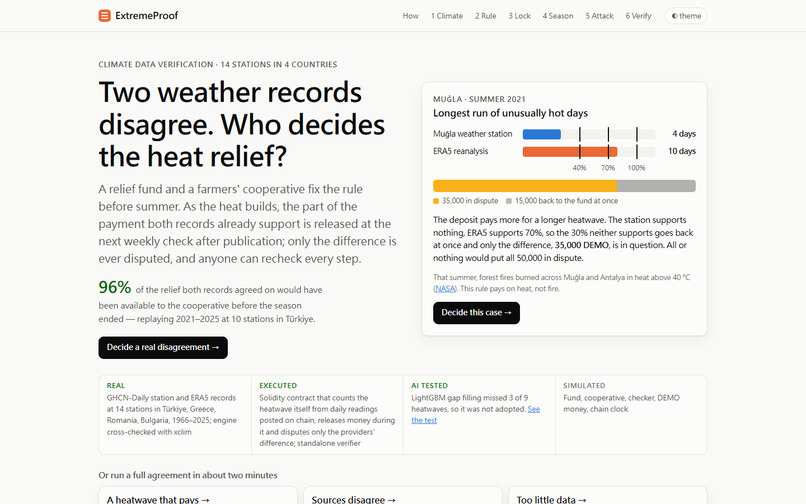Image resolution: width=806 pixels, height=504 pixels.
Task: Toggle the theme button
Action: (686, 16)
